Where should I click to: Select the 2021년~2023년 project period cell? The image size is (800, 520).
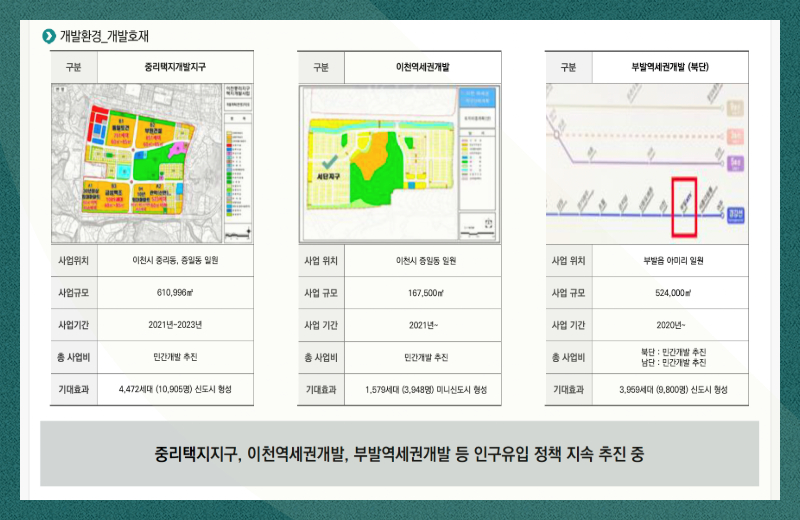[175, 325]
